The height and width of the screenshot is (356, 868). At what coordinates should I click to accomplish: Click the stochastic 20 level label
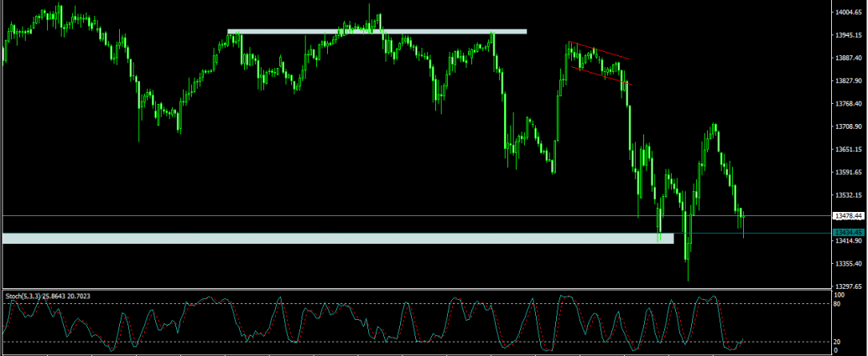[x=838, y=343]
